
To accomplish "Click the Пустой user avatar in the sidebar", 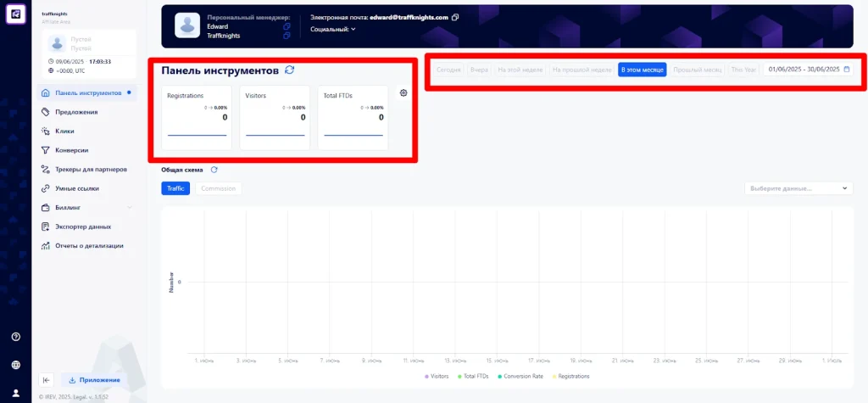I will (57, 44).
